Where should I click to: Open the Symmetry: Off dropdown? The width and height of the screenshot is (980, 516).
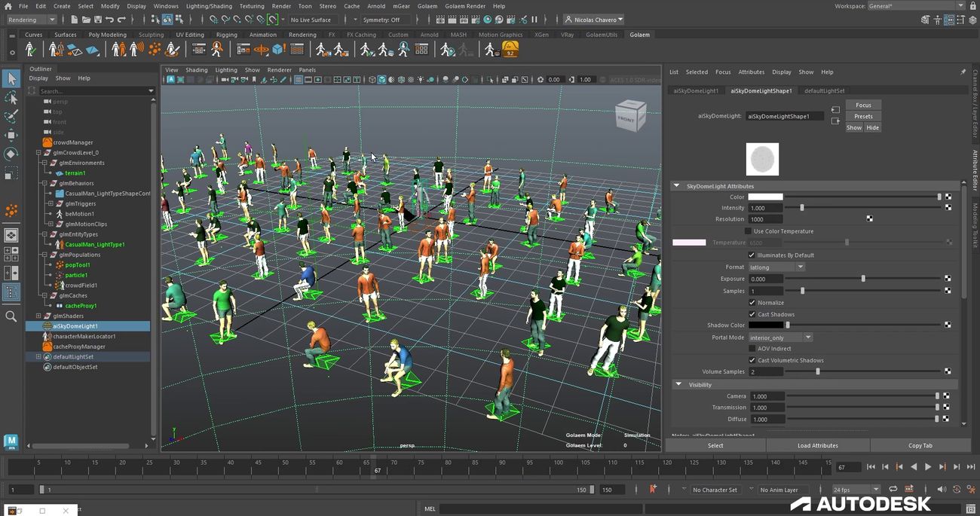(x=385, y=20)
